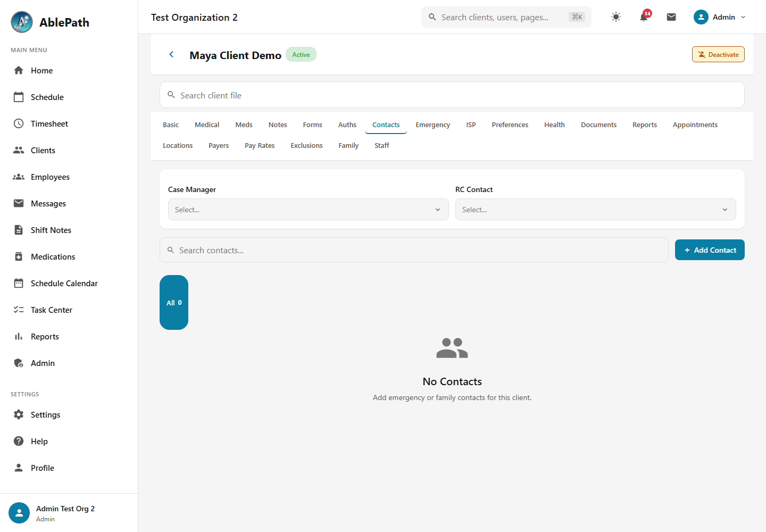Image resolution: width=766 pixels, height=532 pixels.
Task: Go back using the left chevron
Action: (x=171, y=54)
